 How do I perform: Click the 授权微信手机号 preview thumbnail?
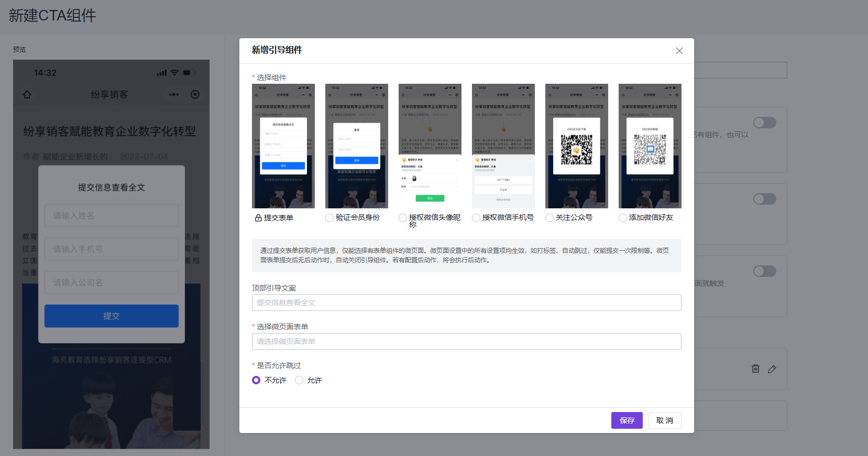coord(503,146)
